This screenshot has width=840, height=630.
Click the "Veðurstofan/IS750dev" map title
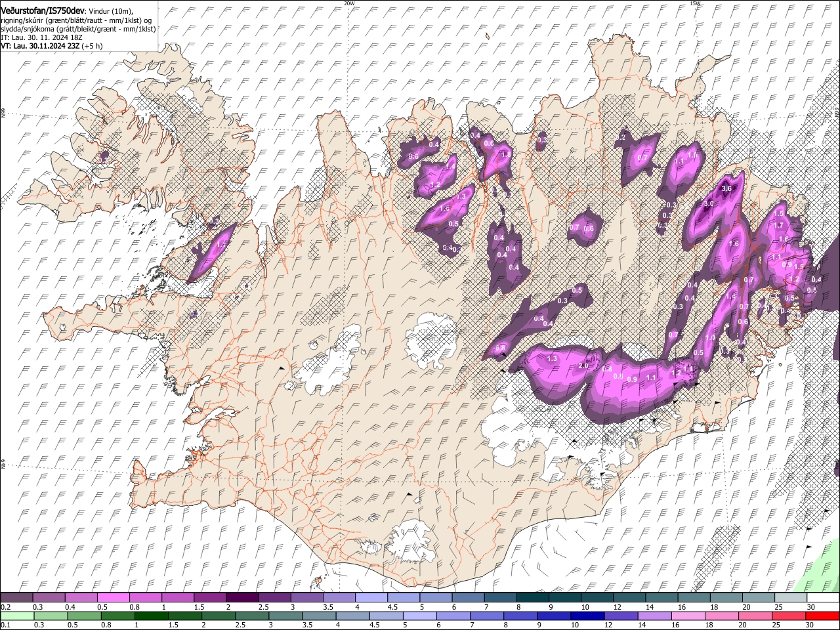[x=43, y=11]
